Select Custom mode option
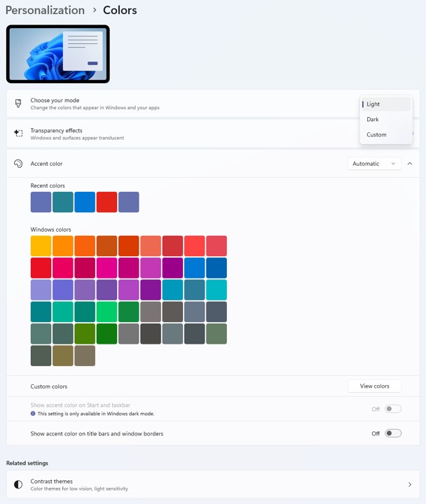The width and height of the screenshot is (426, 504). tap(386, 134)
